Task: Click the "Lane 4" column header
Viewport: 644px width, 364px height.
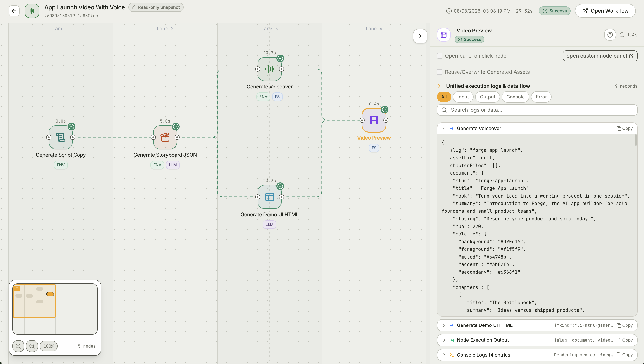Action: 374,29
